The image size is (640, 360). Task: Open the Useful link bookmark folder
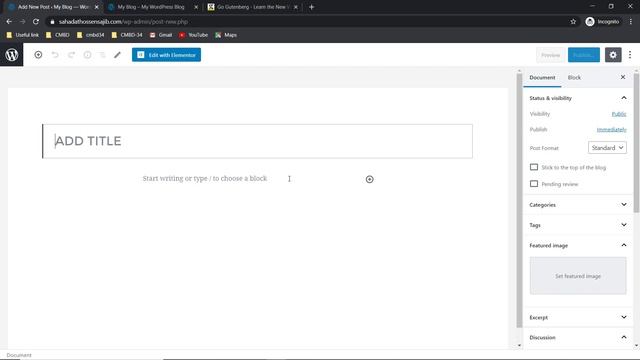click(x=23, y=35)
